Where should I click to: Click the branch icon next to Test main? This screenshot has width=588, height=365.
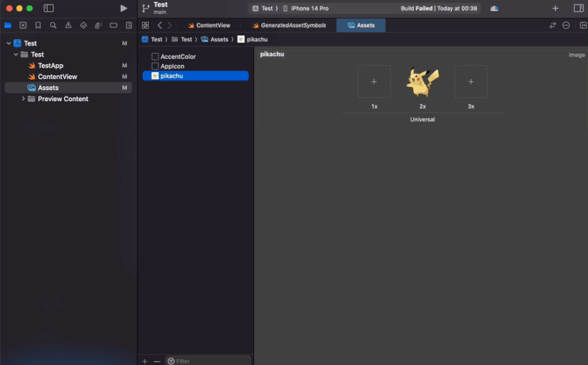(x=146, y=9)
